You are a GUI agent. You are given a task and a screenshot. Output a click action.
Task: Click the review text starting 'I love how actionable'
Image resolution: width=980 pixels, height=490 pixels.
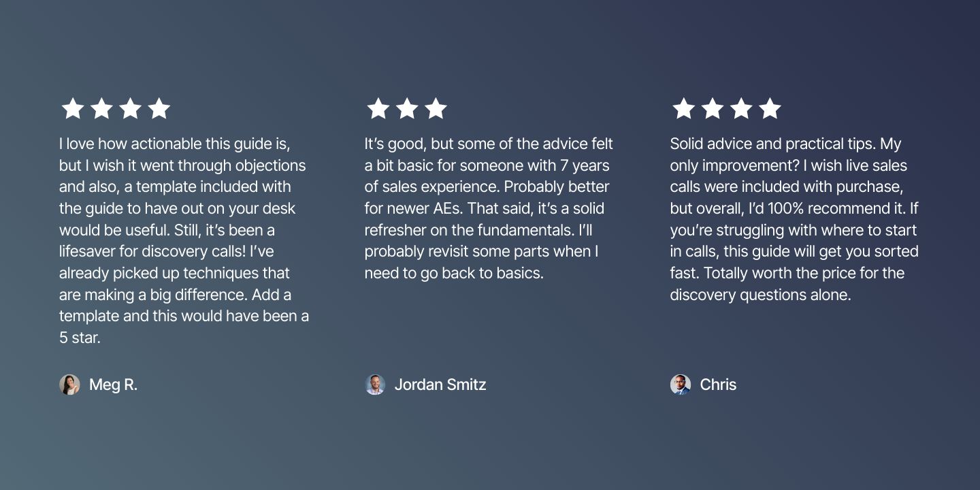(x=184, y=240)
